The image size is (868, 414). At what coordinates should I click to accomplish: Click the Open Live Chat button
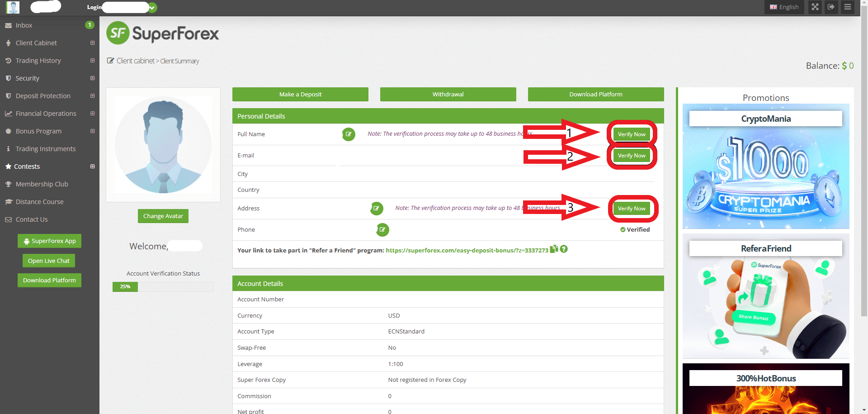[49, 261]
